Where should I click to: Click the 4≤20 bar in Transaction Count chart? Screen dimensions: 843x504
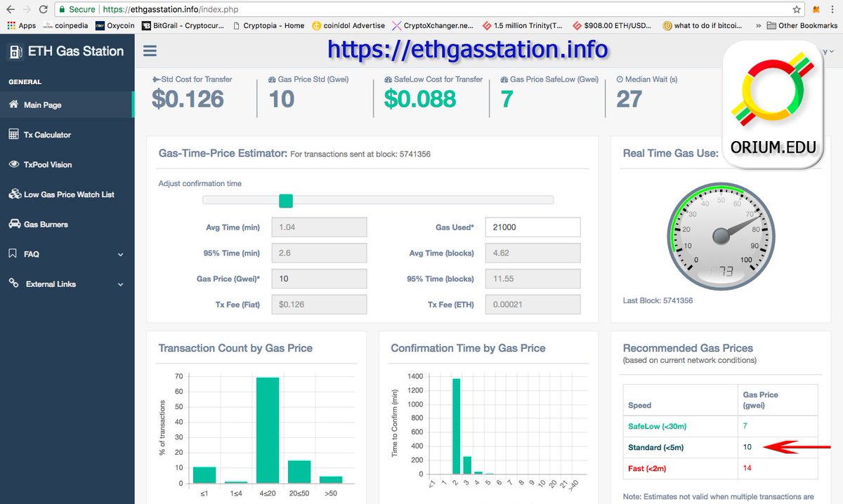[267, 430]
